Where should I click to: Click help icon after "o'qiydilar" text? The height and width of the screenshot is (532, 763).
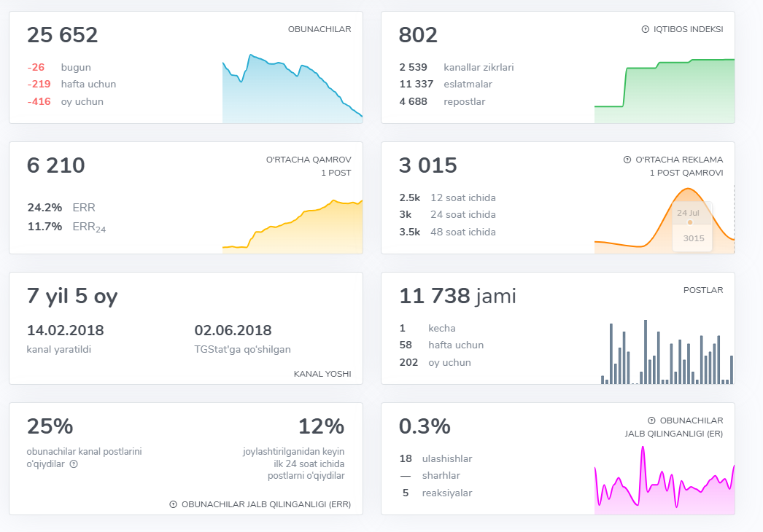[73, 463]
